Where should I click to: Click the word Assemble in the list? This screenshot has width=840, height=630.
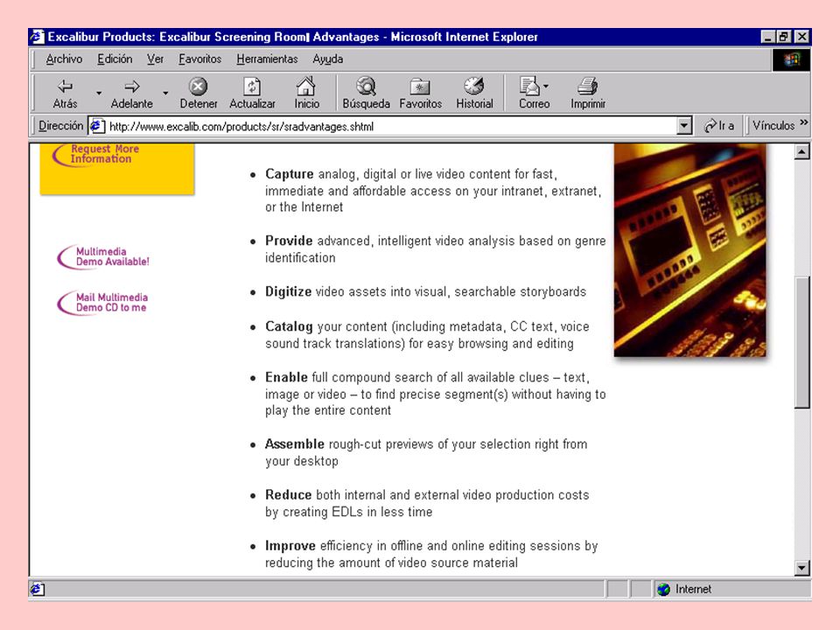[x=295, y=444]
